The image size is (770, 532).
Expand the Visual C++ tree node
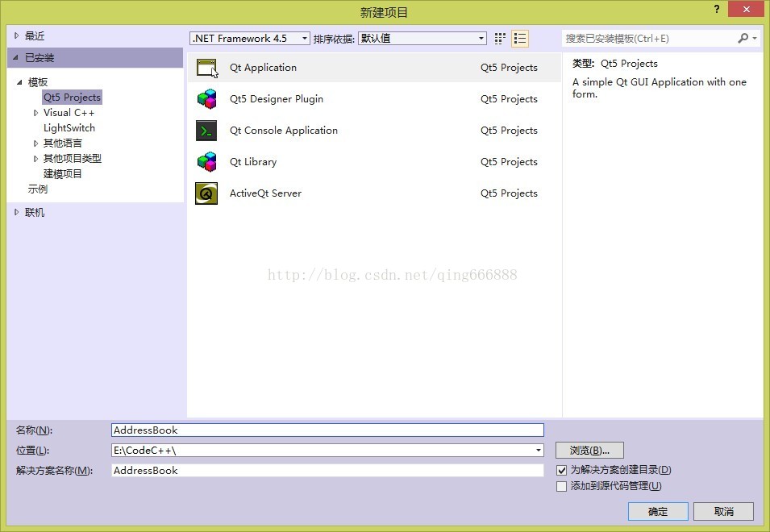click(35, 113)
